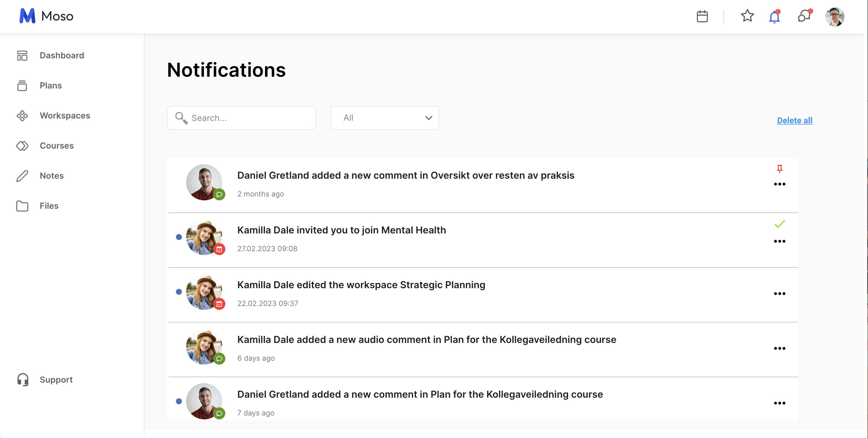
Task: Open the Strategic Planning workspace edited notification
Action: click(361, 285)
